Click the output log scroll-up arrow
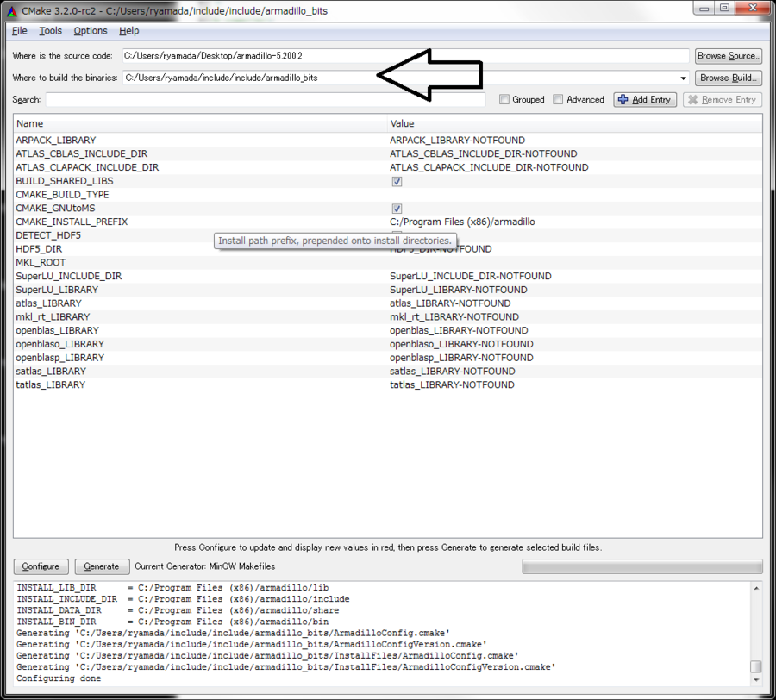Screen dimensions: 776x700 (755, 588)
